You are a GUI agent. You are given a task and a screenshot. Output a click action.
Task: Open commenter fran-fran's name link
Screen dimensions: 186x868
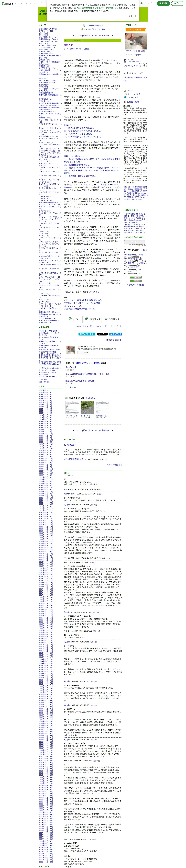pyautogui.click(x=68, y=612)
